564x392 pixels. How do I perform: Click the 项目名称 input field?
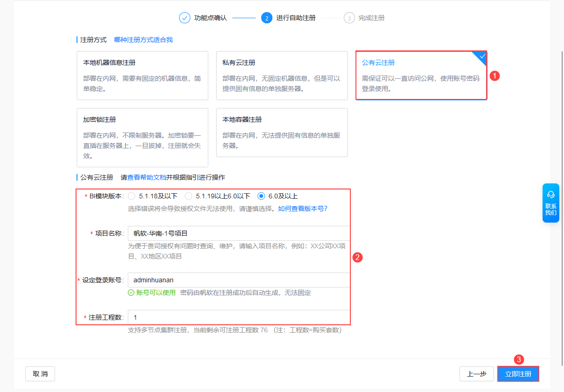click(x=239, y=233)
